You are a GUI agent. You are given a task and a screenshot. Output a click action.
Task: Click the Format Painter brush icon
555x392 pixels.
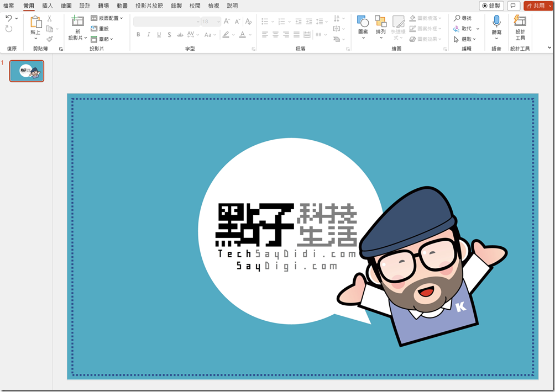pyautogui.click(x=50, y=39)
